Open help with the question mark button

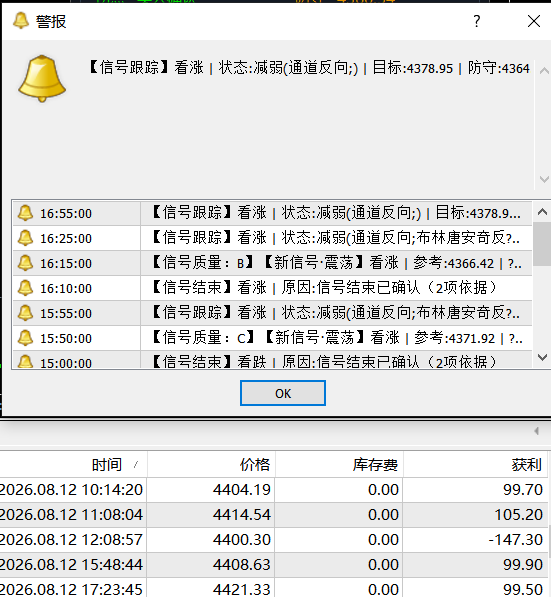click(x=476, y=21)
